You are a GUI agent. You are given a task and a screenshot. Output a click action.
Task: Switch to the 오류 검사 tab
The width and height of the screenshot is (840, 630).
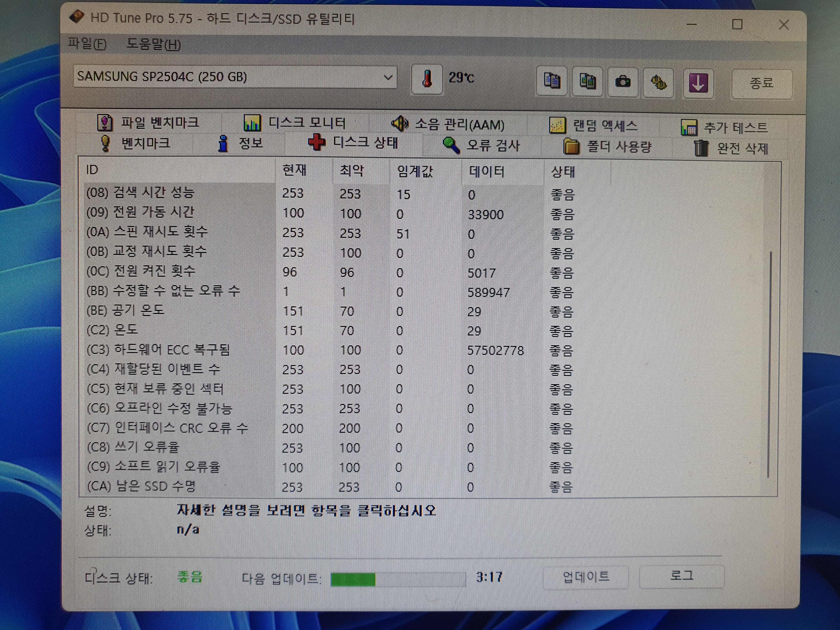[x=481, y=145]
